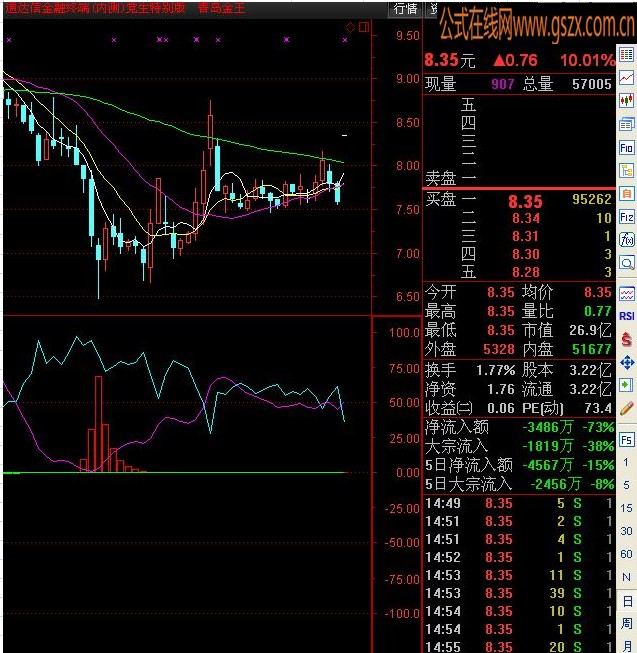Image resolution: width=637 pixels, height=653 pixels.
Task: Open the F12 trading icon
Action: point(627,217)
